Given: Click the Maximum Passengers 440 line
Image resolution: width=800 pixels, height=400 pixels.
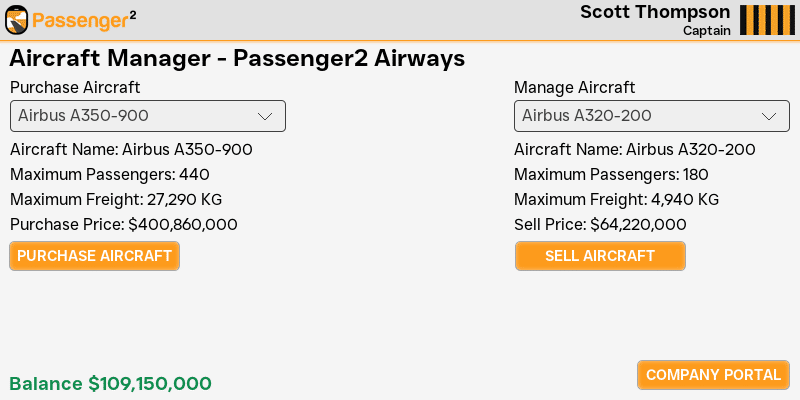Looking at the screenshot, I should click(x=110, y=174).
